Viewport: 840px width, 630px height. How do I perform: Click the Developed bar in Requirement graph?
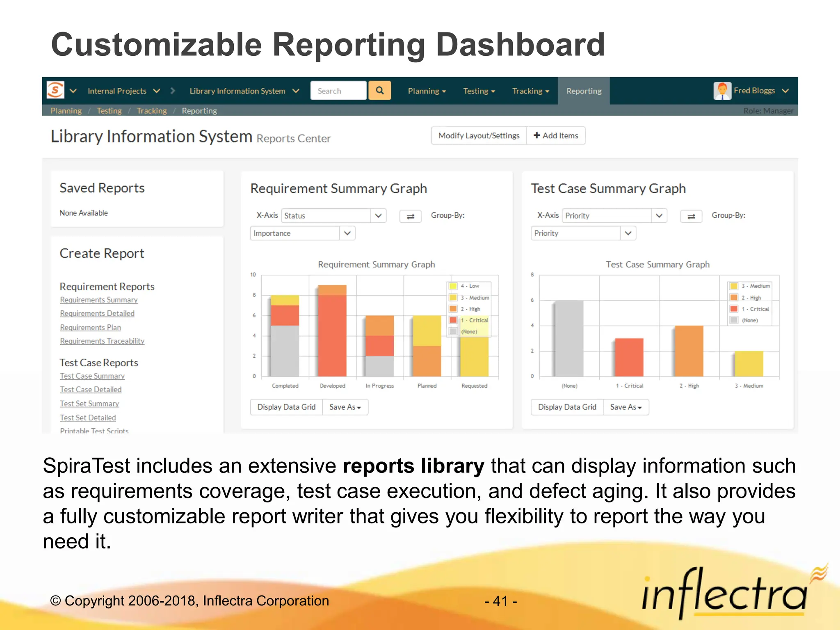(x=332, y=331)
